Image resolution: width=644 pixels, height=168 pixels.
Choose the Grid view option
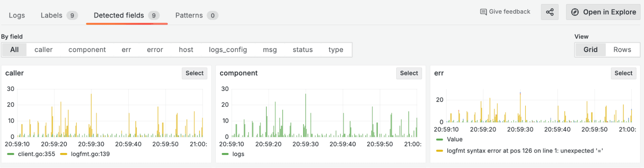point(590,50)
